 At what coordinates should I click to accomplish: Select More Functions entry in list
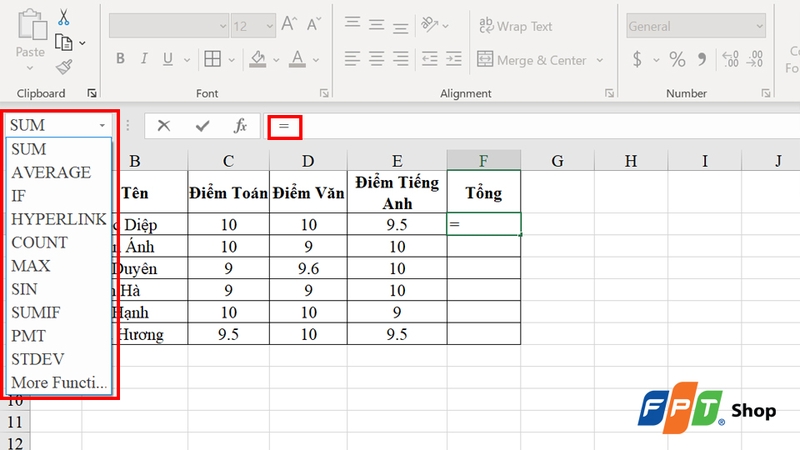(59, 383)
